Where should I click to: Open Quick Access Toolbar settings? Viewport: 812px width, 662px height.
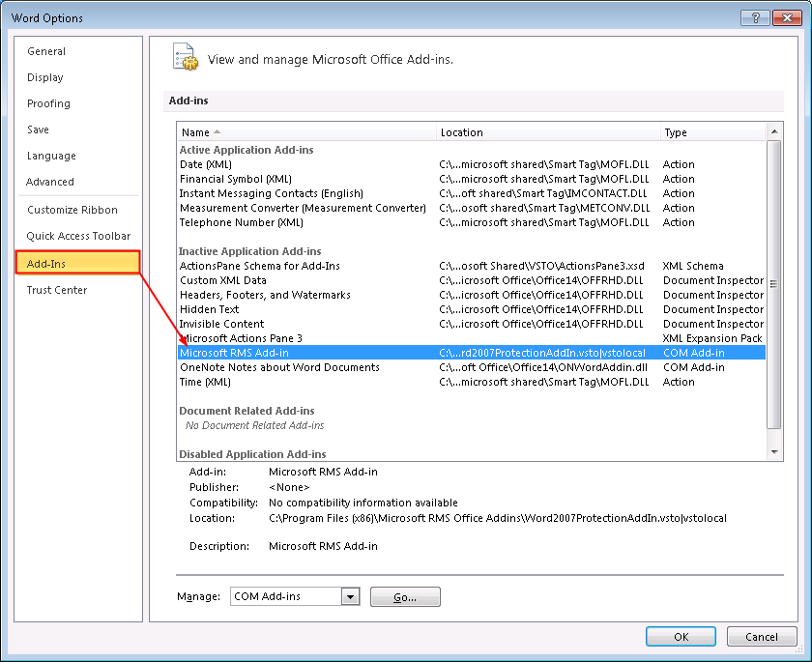78,236
